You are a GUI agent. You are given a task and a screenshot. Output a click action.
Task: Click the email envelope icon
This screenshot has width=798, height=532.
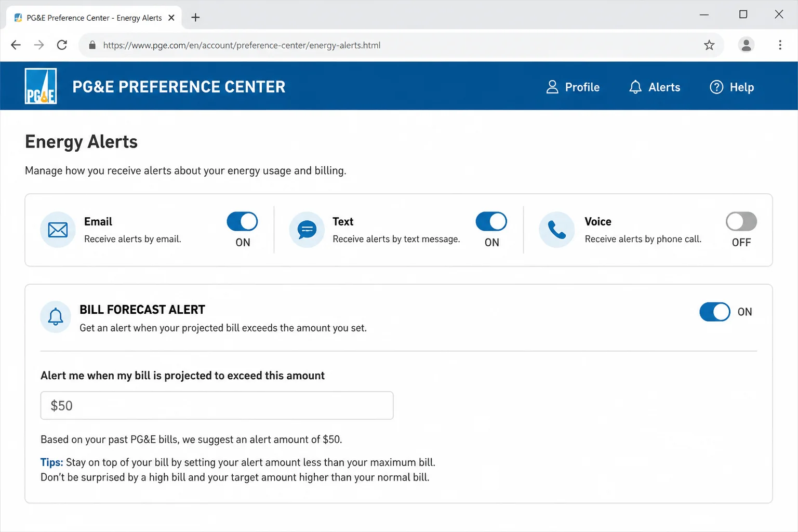(x=58, y=230)
